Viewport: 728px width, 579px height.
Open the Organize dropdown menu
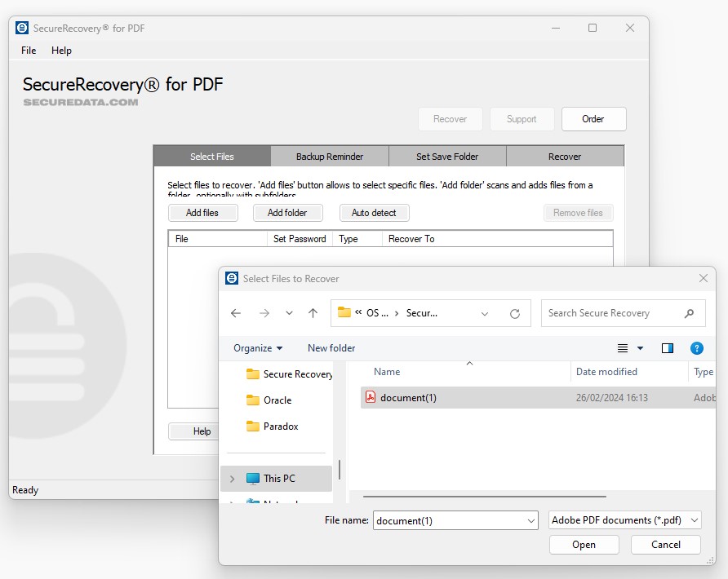click(258, 347)
